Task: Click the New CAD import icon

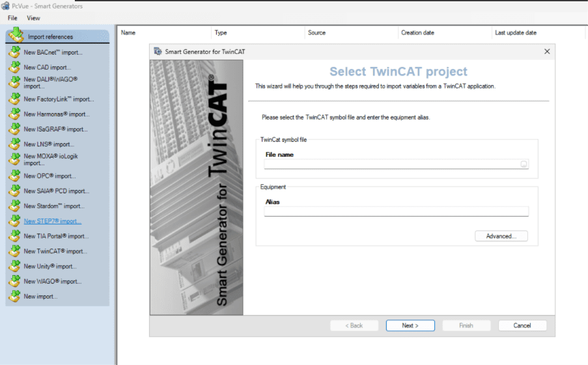Action: click(14, 67)
